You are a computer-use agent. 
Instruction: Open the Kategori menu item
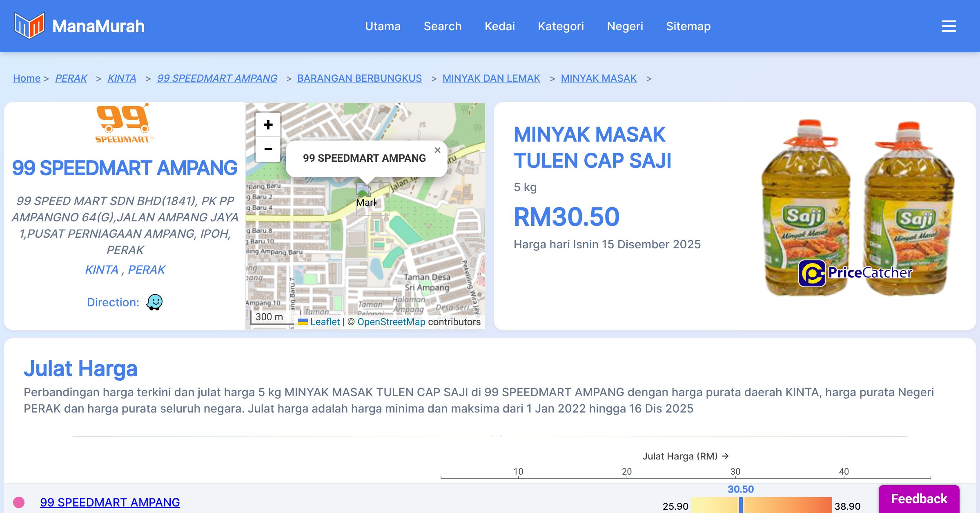tap(561, 26)
